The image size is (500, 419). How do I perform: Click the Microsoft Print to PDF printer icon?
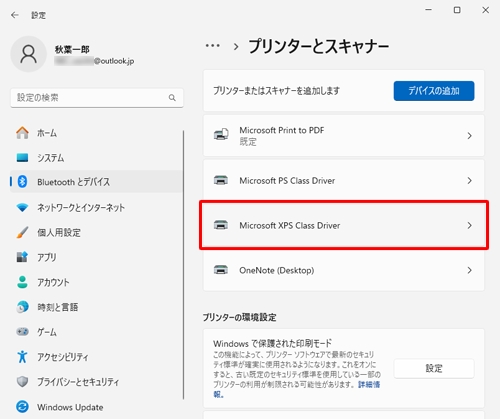point(221,135)
